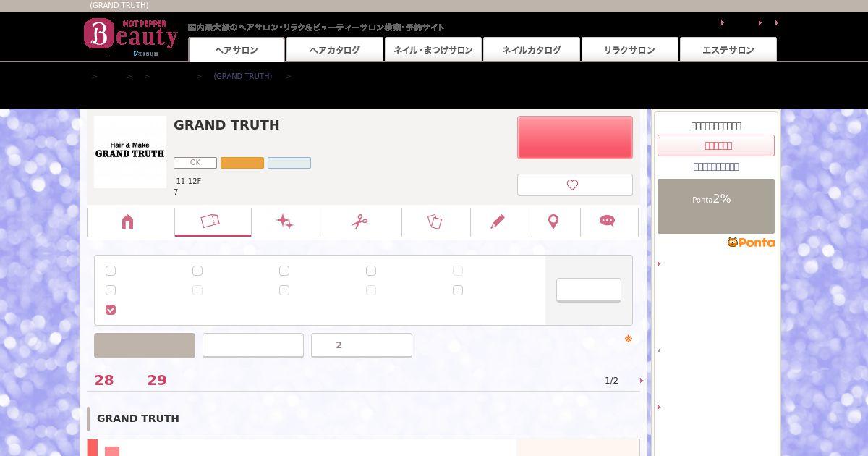Click the number 29 count

(x=157, y=380)
